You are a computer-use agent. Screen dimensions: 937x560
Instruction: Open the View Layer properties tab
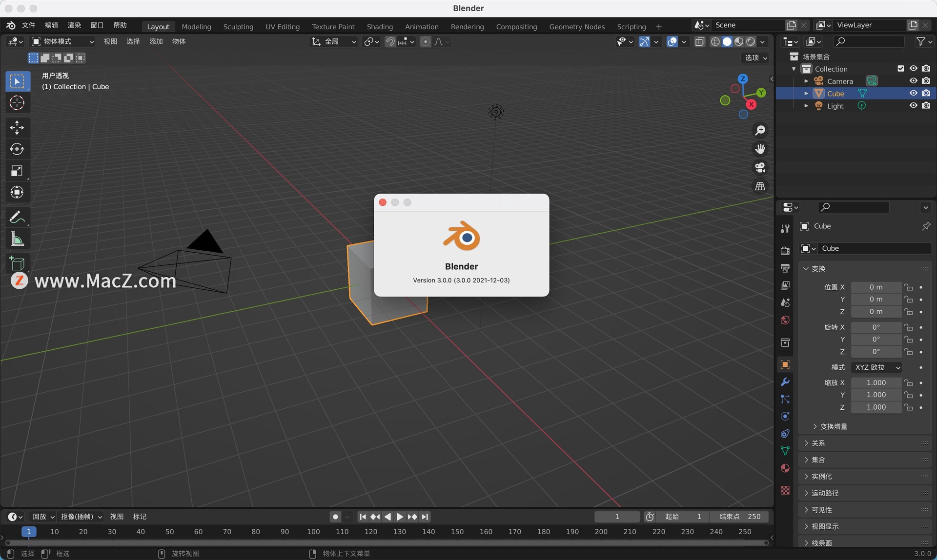[785, 285]
